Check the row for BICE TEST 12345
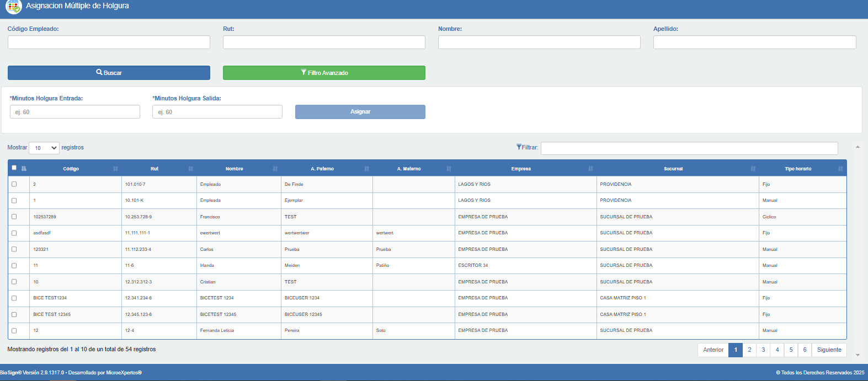Screen dimensions: 868x381 14,314
